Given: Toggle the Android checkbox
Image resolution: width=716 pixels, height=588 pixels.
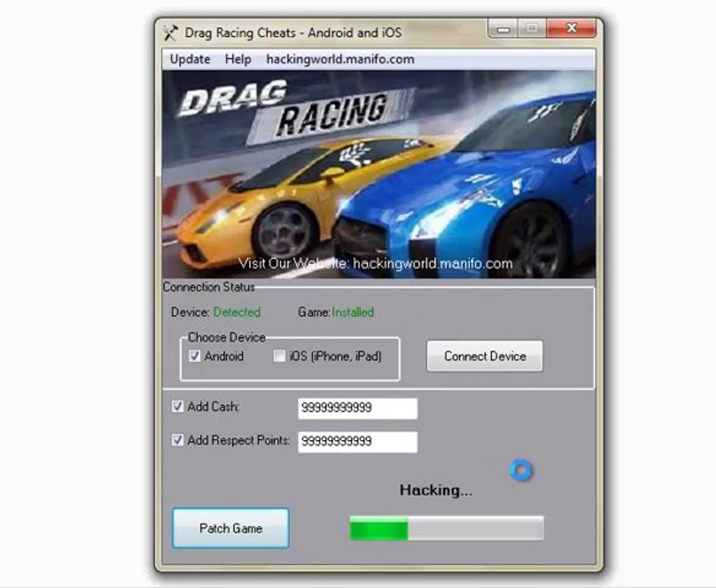Looking at the screenshot, I should [x=195, y=356].
